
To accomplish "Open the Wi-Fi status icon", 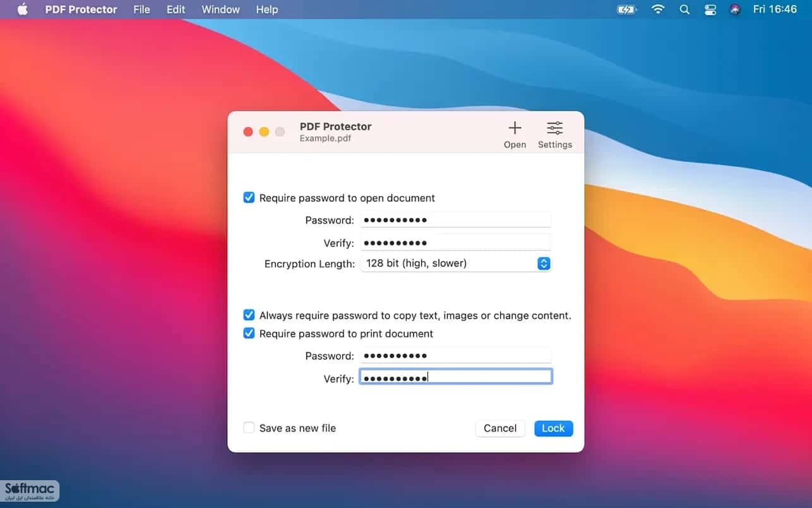I will pos(658,9).
